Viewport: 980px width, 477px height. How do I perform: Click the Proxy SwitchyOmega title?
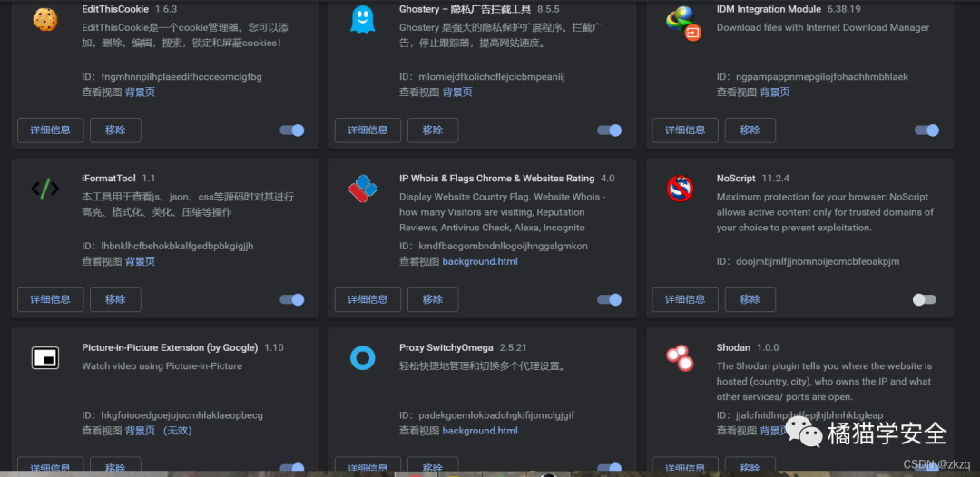[446, 347]
